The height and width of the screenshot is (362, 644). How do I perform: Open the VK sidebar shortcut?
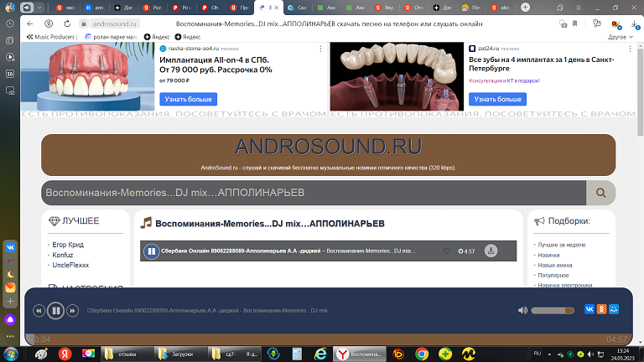point(10,247)
